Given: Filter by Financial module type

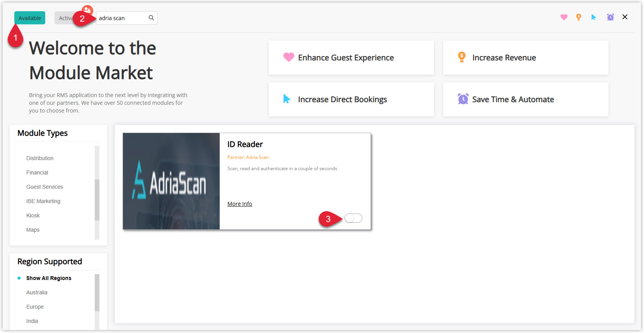Looking at the screenshot, I should (x=37, y=172).
